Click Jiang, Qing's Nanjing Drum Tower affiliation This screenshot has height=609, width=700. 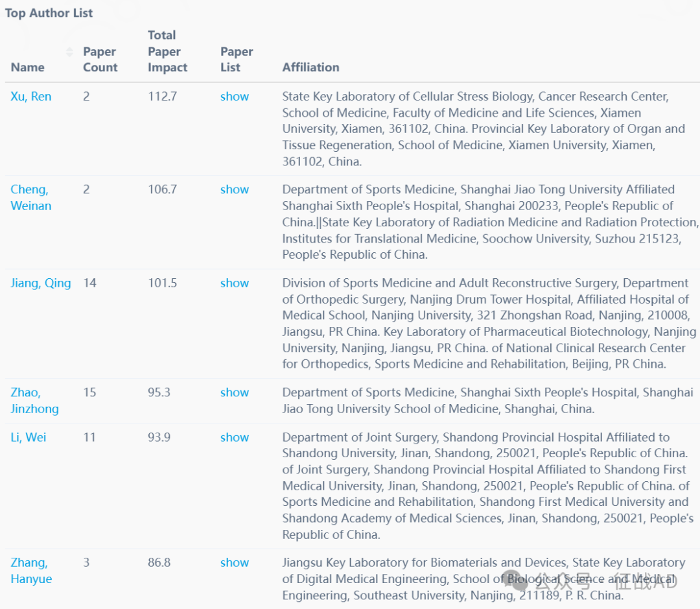[489, 324]
